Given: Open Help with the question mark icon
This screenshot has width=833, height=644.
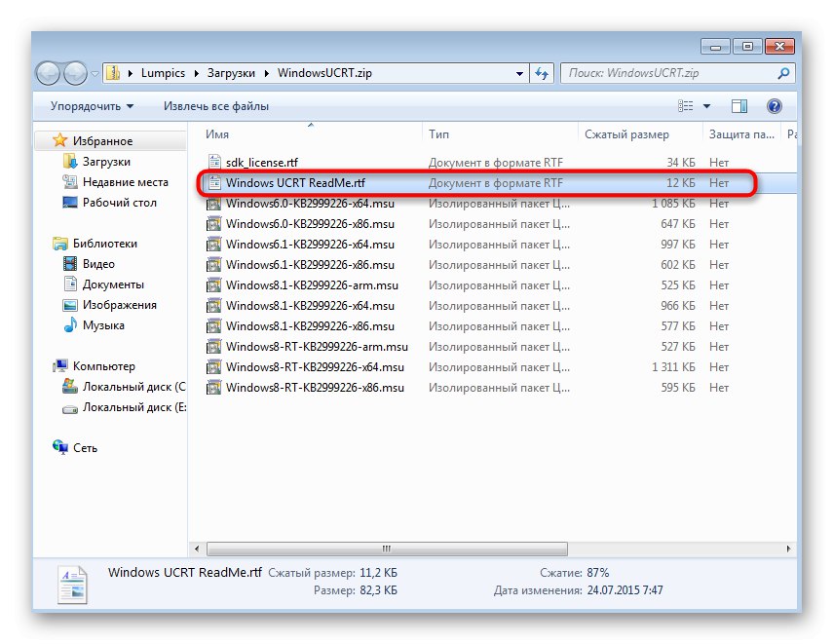Looking at the screenshot, I should [x=774, y=106].
